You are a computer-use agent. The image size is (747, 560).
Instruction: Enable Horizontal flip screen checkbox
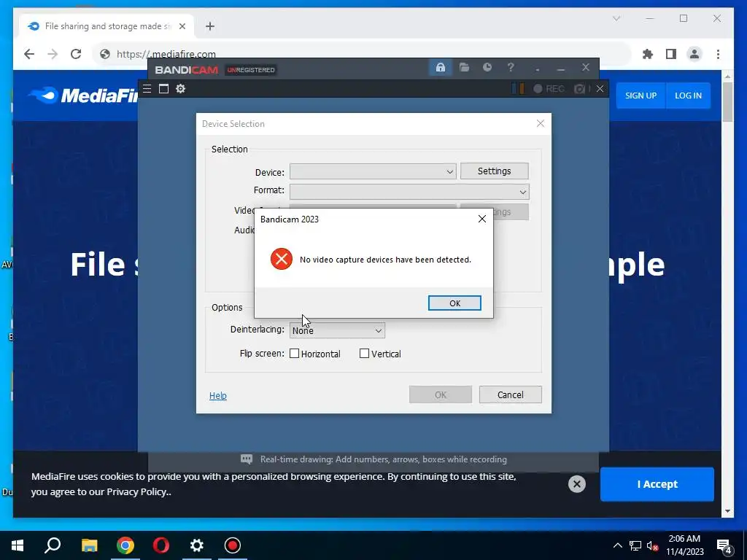click(295, 354)
